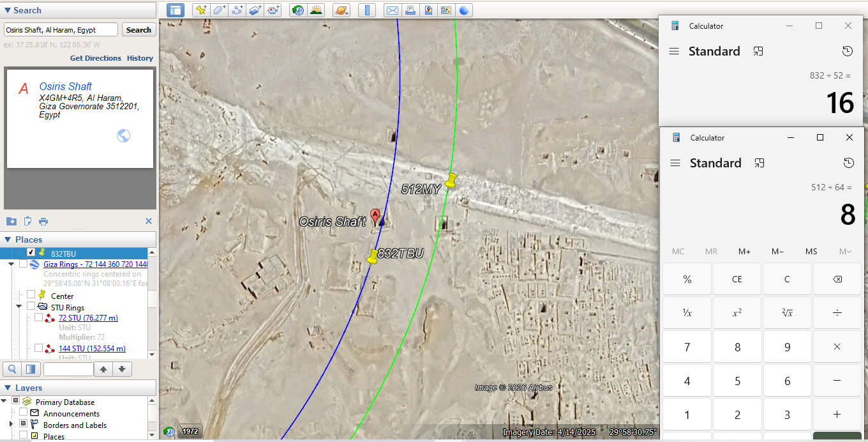
Task: Collapse the Places panel
Action: coord(8,240)
